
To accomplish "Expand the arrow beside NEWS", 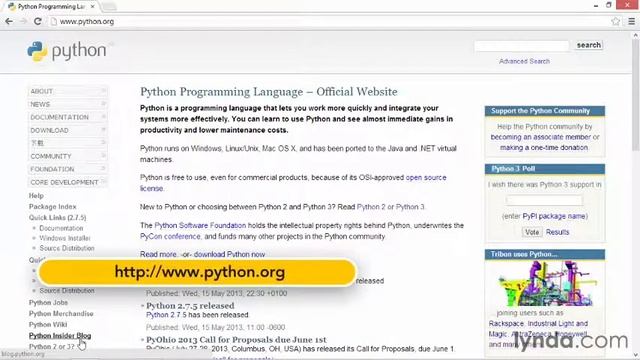I will [103, 104].
